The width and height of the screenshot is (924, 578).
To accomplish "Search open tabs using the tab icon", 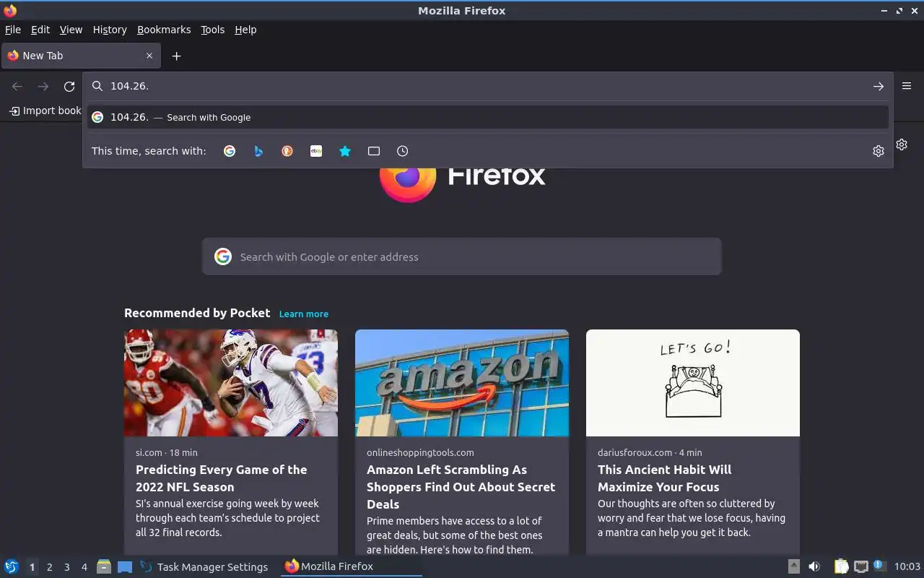I will click(374, 151).
